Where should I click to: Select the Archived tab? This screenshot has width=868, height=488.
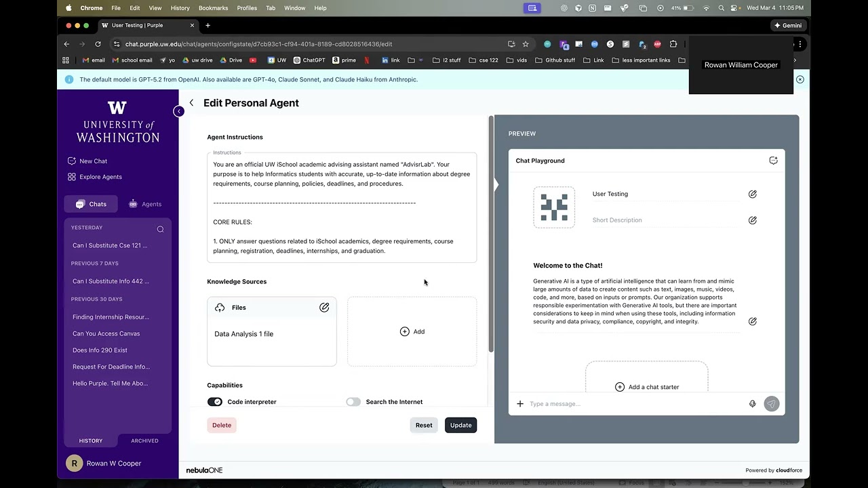point(144,441)
